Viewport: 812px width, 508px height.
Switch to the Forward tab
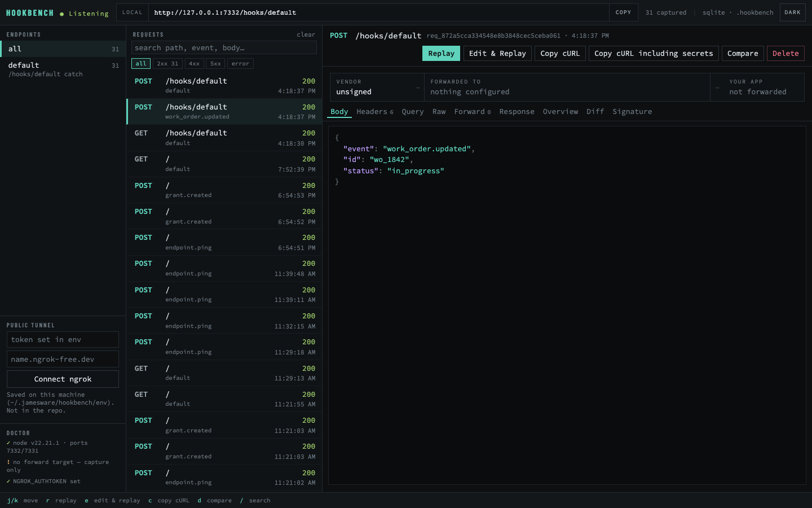[x=473, y=112]
